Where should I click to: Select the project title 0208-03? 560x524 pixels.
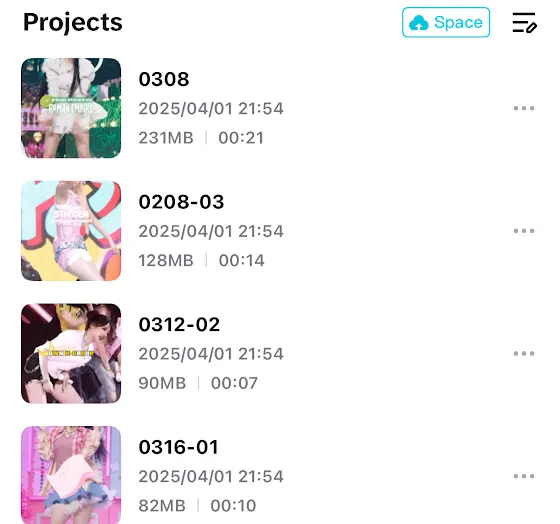tap(181, 202)
